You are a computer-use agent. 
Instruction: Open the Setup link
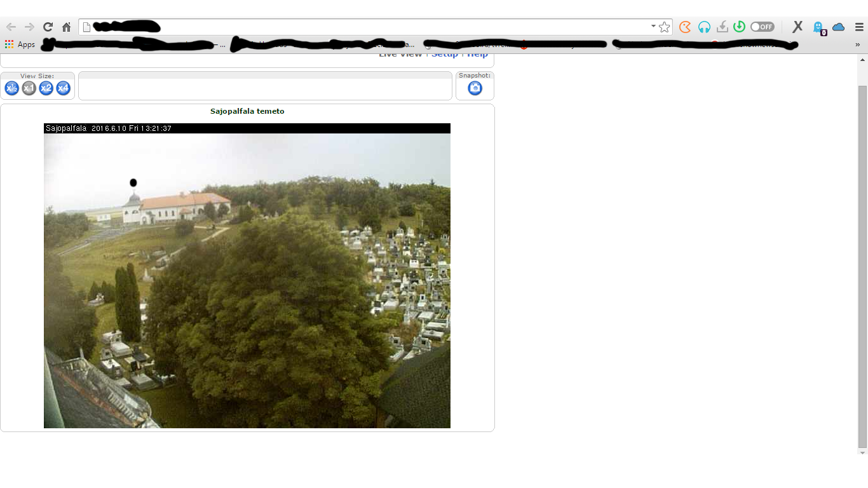[x=445, y=55]
